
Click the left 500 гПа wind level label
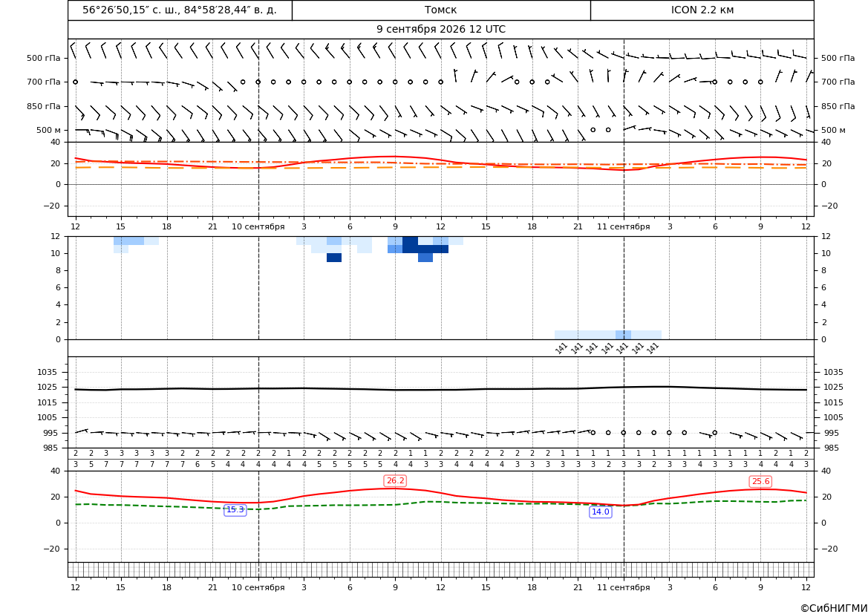44,58
